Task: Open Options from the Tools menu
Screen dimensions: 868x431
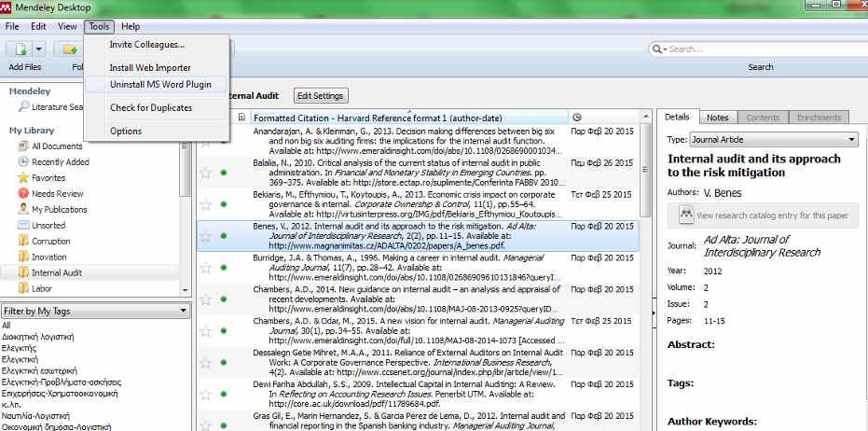Action: tap(126, 131)
